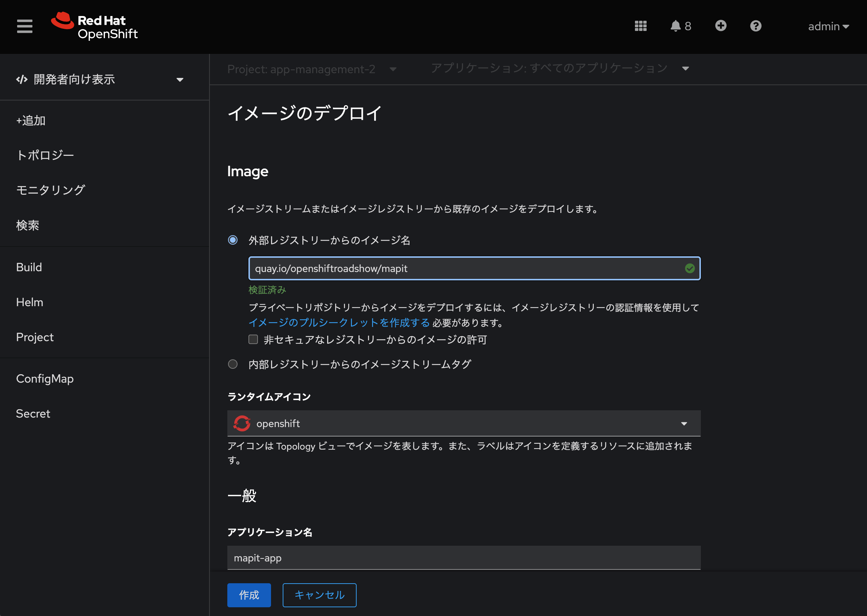Screen dimensions: 867x616
Task: Open Project in the sidebar
Action: [x=35, y=337]
